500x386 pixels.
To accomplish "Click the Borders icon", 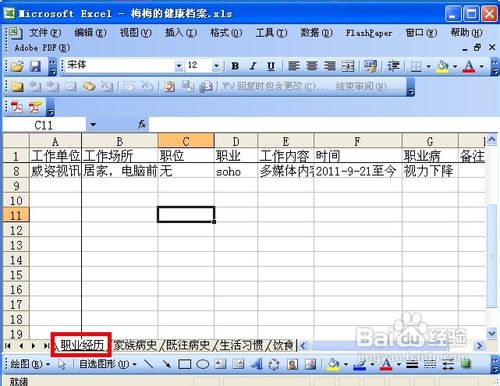I will coord(416,66).
